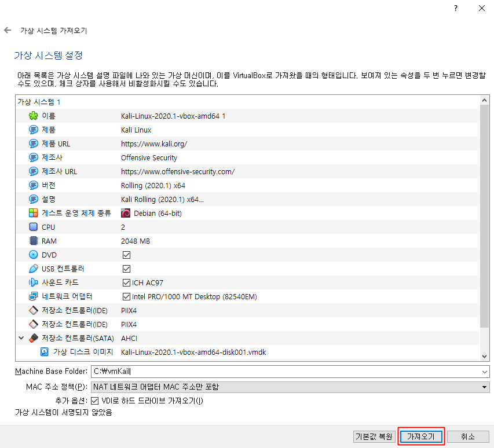Click the 가져오기 button
494x448 pixels.
click(x=421, y=436)
